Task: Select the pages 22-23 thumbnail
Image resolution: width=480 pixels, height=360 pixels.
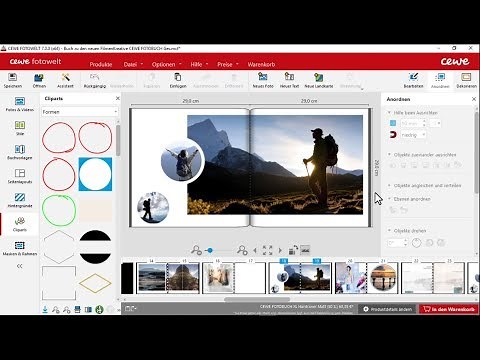Action: click(x=433, y=278)
